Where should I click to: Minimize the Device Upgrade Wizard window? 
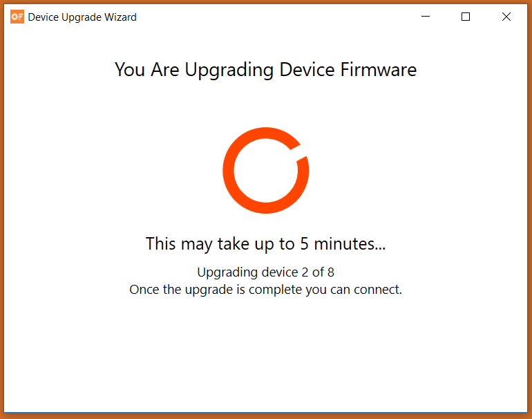point(426,17)
